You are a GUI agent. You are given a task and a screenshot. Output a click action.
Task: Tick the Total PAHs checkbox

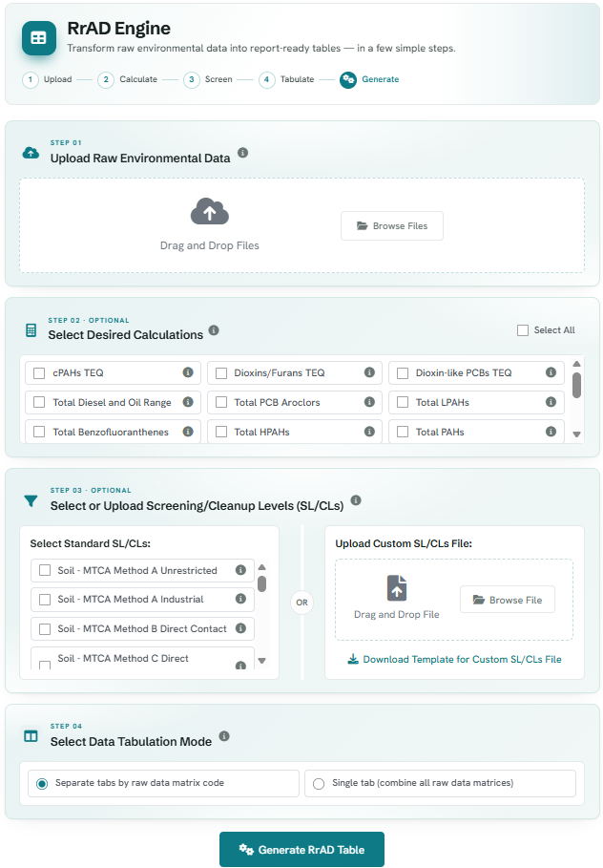coord(403,432)
